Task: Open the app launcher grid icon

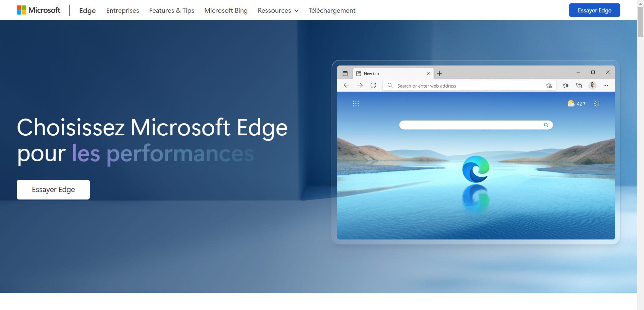Action: click(x=356, y=103)
